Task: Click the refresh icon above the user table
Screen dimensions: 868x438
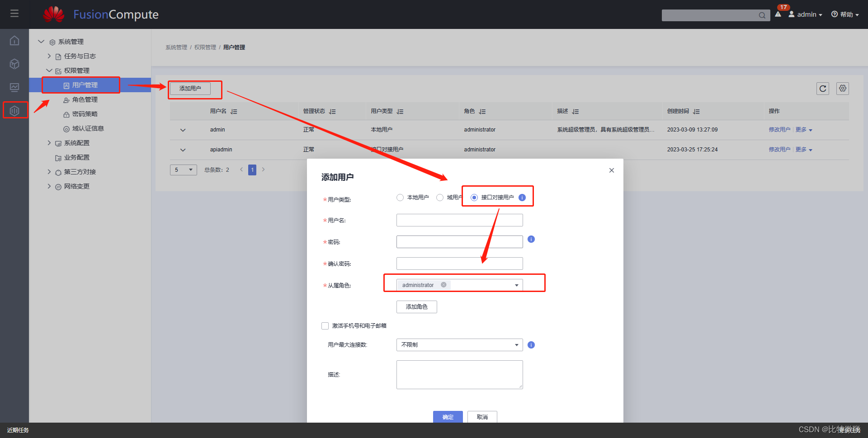Action: click(x=823, y=88)
